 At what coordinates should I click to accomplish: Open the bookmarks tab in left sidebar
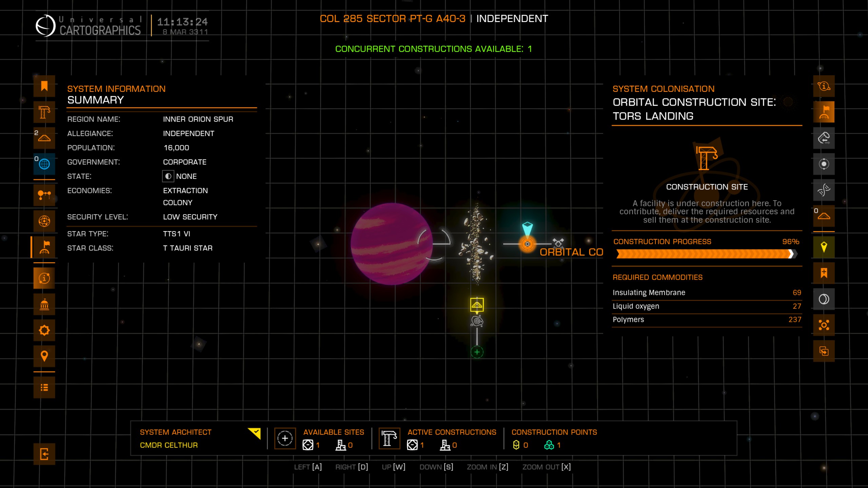pos(44,86)
